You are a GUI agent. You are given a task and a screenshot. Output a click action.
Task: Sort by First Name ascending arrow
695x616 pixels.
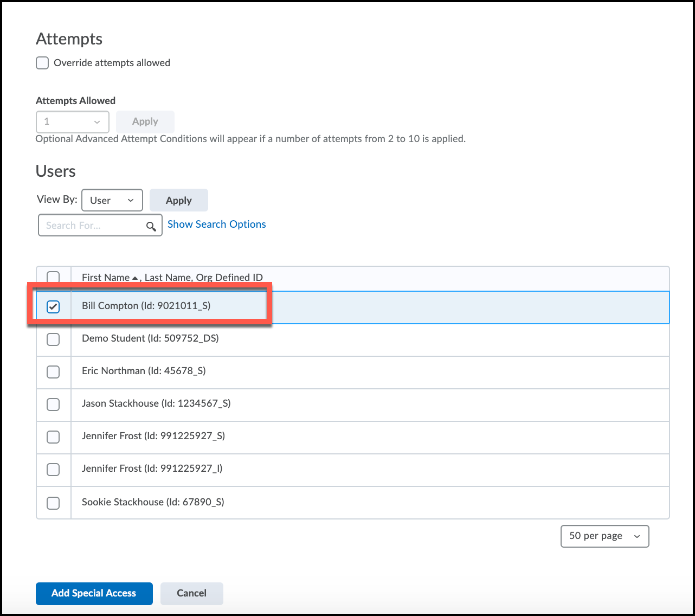tap(135, 278)
